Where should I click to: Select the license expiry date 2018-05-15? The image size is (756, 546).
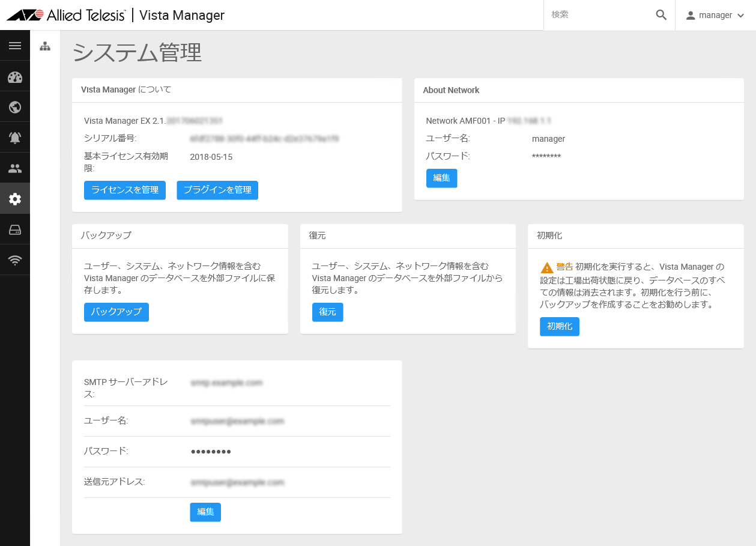tap(211, 157)
